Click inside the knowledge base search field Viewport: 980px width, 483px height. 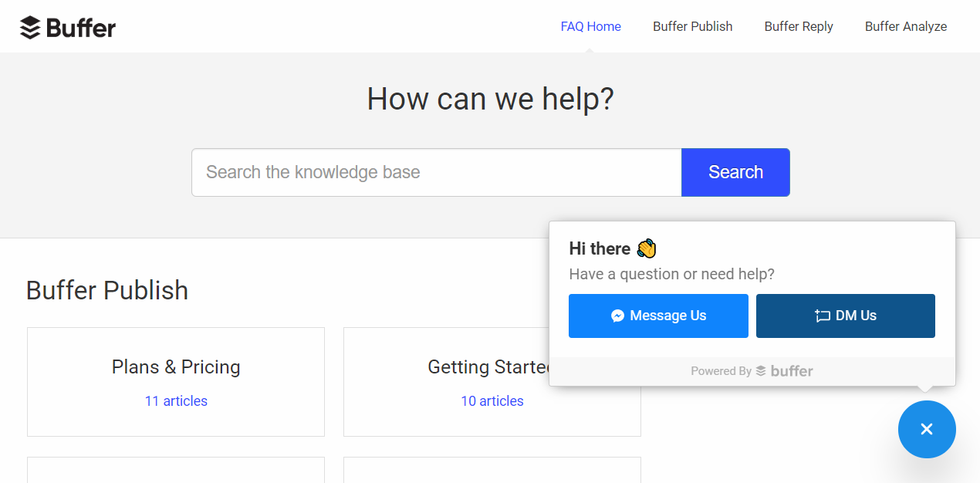point(436,172)
